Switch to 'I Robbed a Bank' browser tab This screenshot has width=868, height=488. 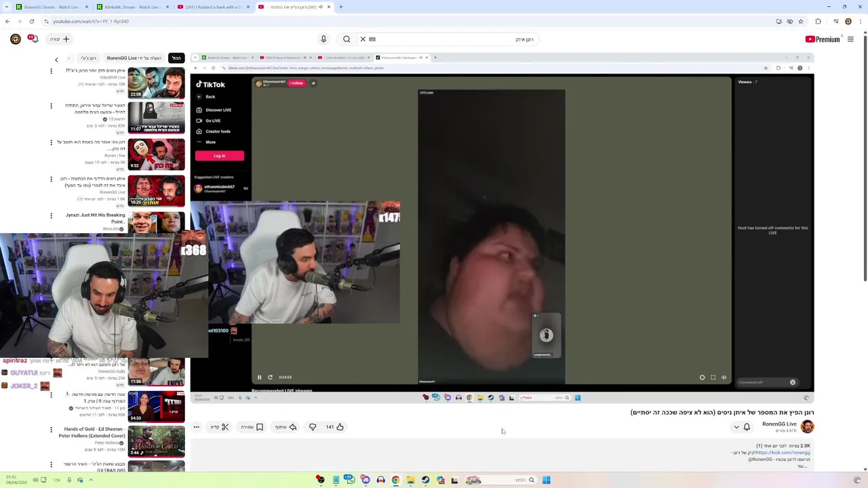pos(213,7)
